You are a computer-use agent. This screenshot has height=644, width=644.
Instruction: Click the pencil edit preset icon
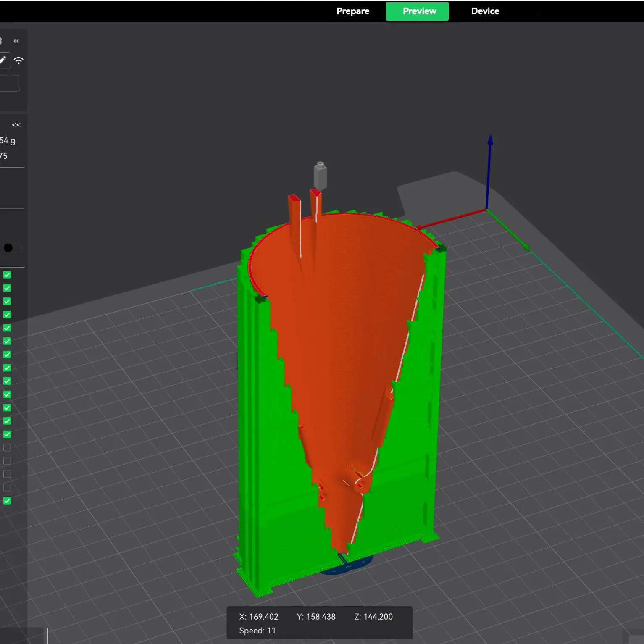pos(3,60)
